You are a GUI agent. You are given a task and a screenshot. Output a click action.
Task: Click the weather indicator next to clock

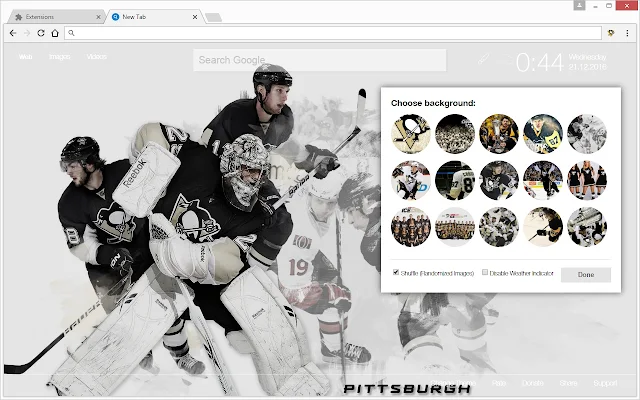(505, 60)
